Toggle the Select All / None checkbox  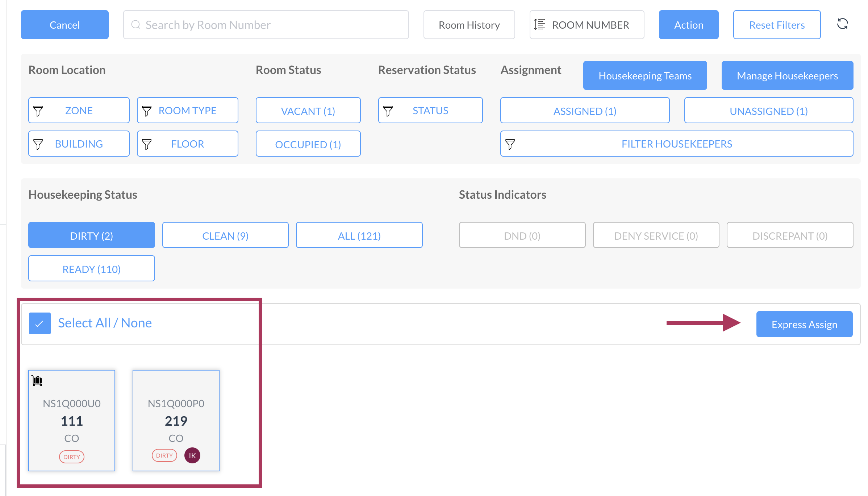pos(40,323)
